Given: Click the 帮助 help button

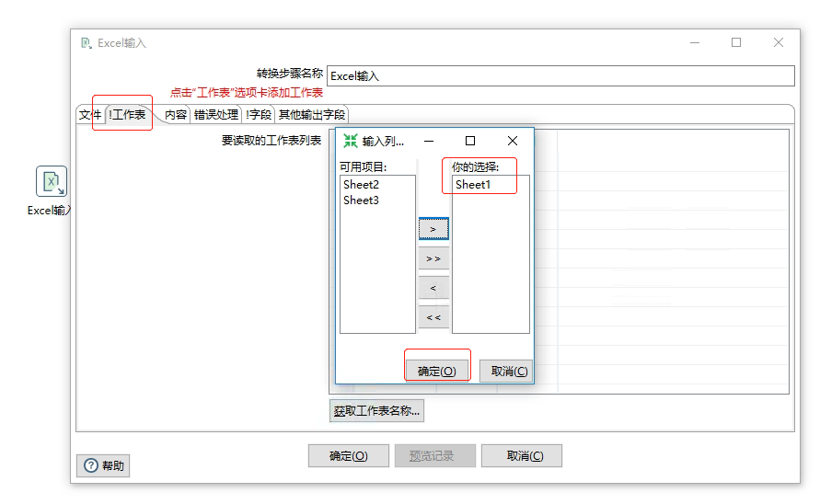Looking at the screenshot, I should [x=104, y=465].
